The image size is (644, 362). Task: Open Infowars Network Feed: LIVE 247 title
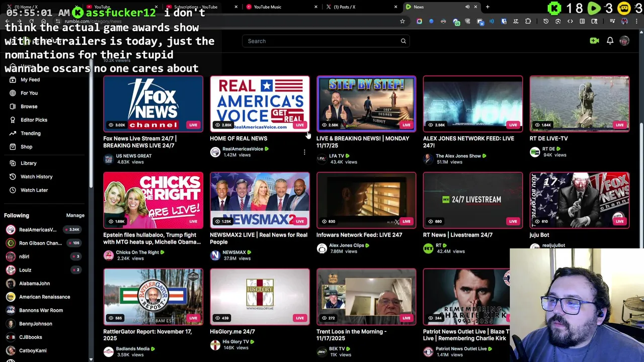click(359, 235)
